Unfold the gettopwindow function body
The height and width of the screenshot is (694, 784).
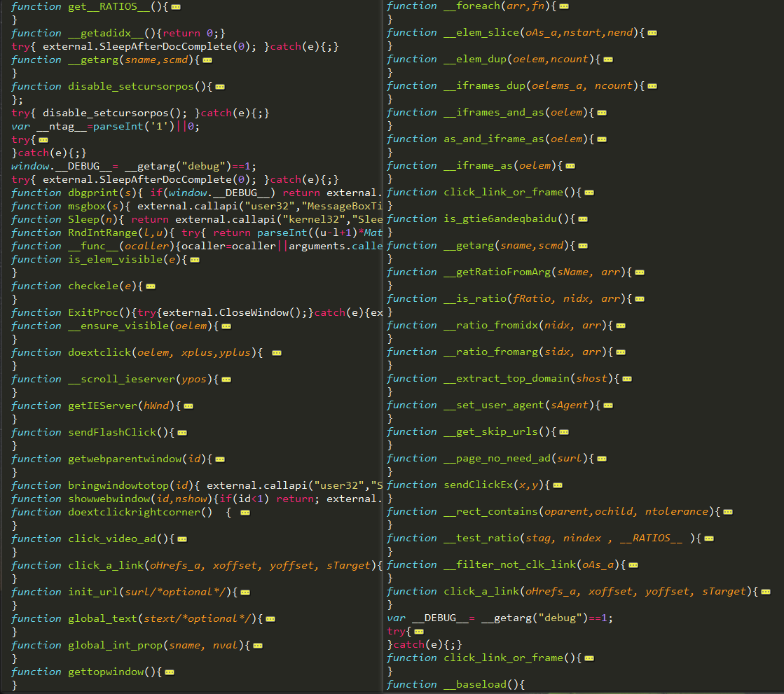point(170,672)
